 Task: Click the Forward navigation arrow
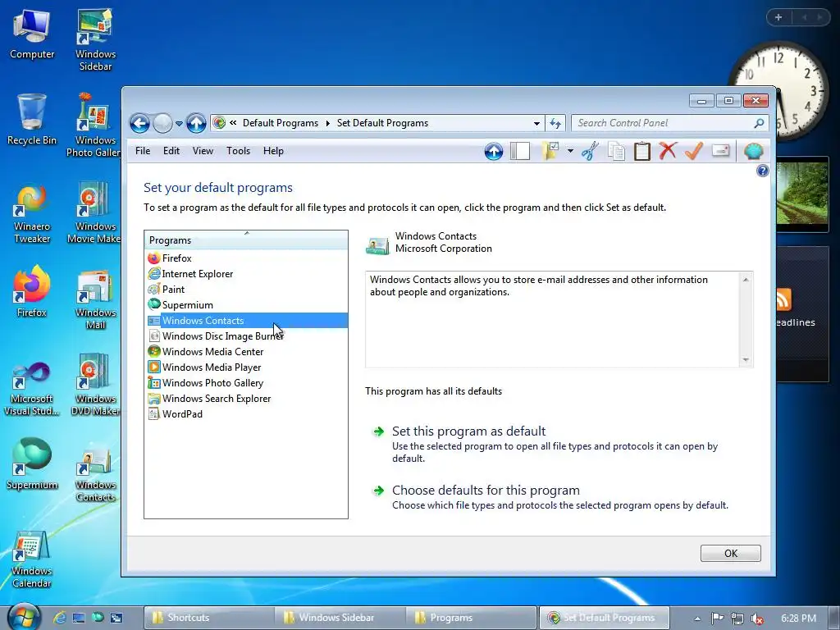pos(163,123)
